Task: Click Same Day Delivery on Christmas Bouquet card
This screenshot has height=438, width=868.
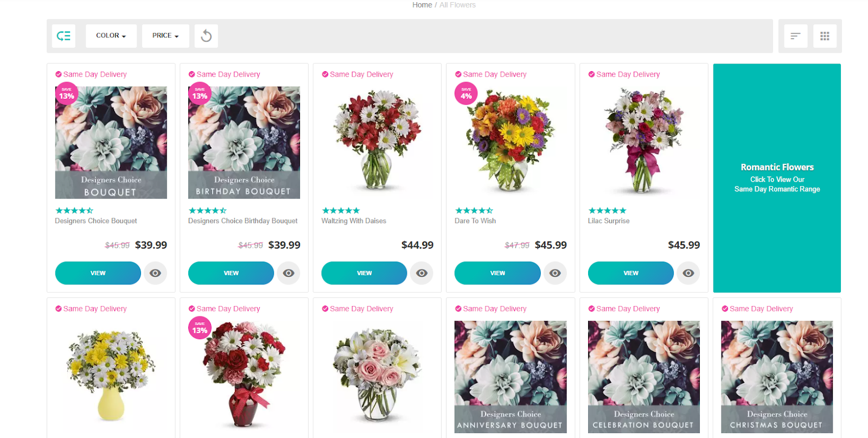Action: point(757,309)
